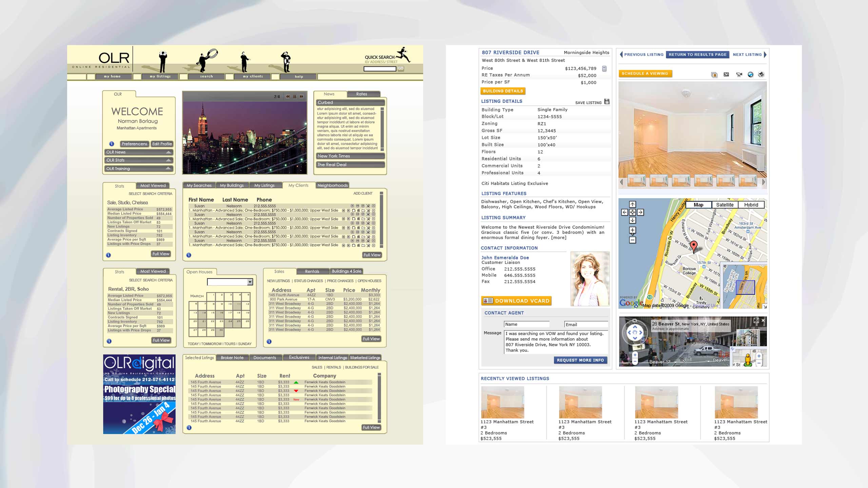Screen dimensions: 868x488
Task: Zoom in on the Google map
Action: [x=632, y=230]
